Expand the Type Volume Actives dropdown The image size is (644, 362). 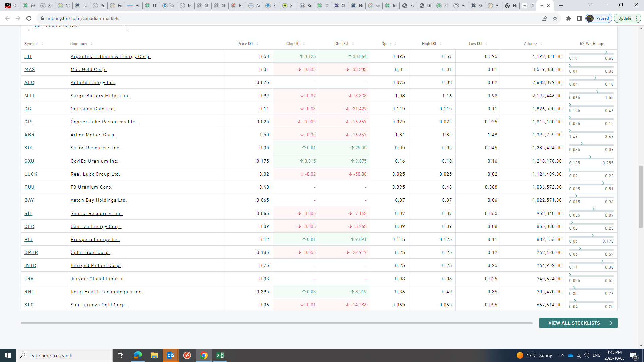(x=78, y=26)
